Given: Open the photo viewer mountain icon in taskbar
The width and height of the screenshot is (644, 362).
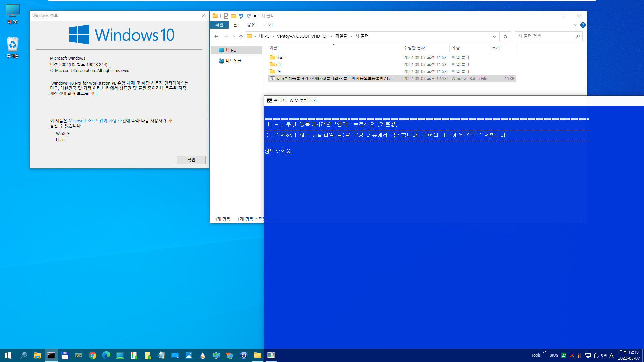Looking at the screenshot, I should pos(189,355).
